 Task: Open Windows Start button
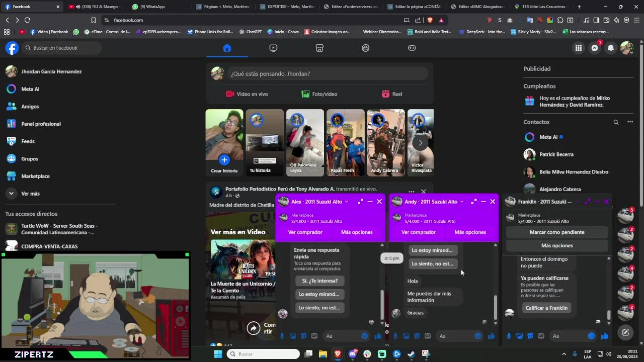(x=218, y=354)
